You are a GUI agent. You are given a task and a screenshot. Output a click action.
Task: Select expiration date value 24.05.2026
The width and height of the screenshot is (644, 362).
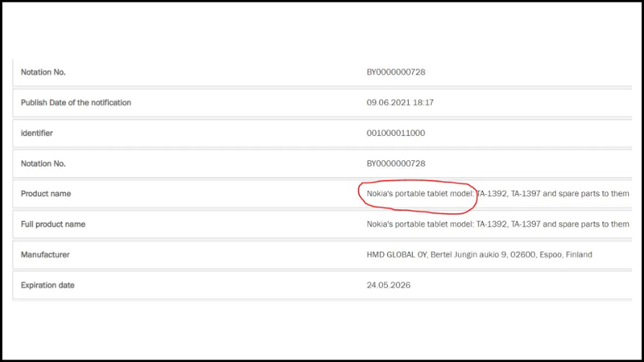(x=389, y=285)
